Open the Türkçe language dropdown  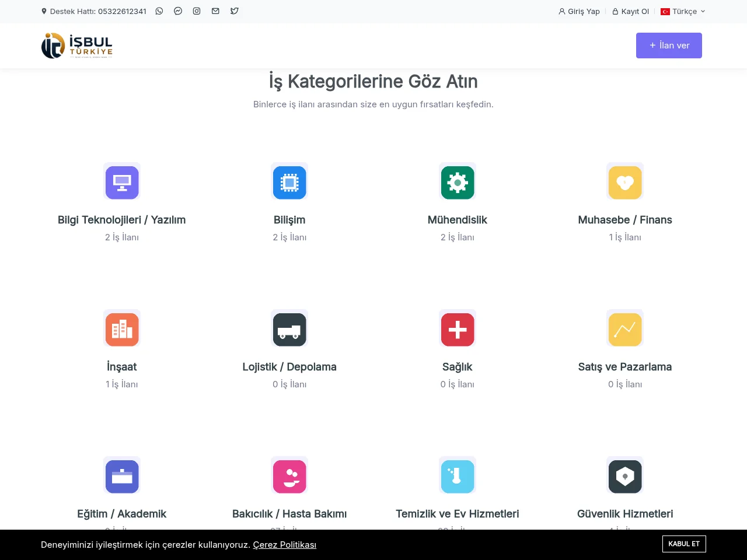pyautogui.click(x=683, y=11)
